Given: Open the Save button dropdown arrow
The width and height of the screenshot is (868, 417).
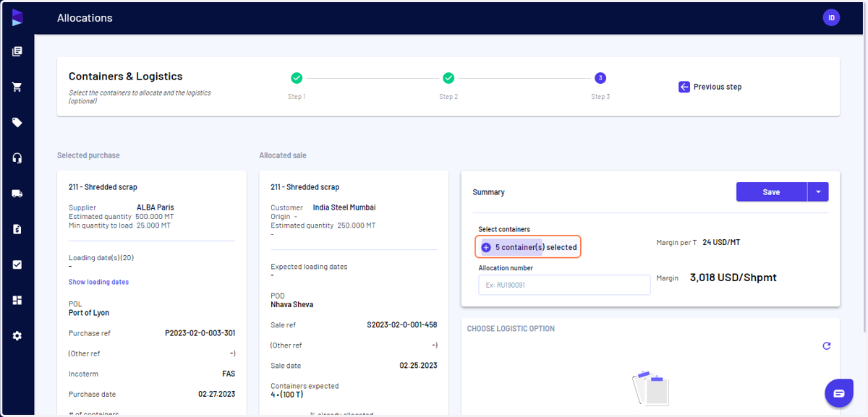Looking at the screenshot, I should (818, 192).
